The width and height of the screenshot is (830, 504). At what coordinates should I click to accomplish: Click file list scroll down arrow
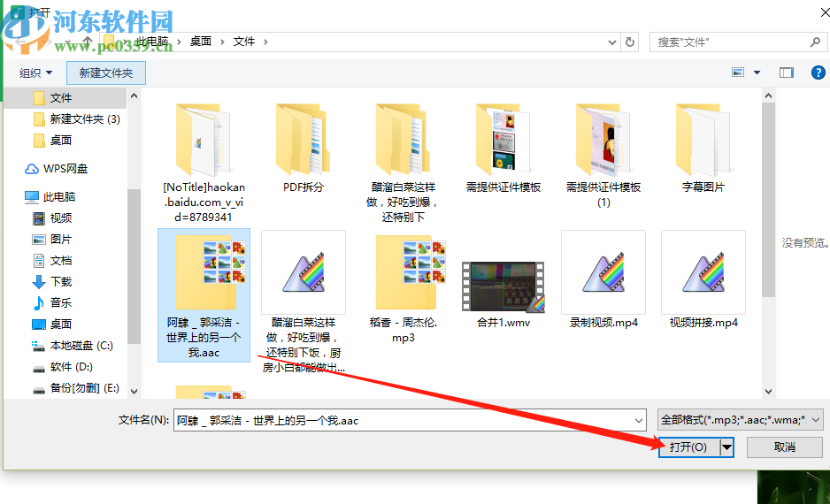pyautogui.click(x=769, y=392)
